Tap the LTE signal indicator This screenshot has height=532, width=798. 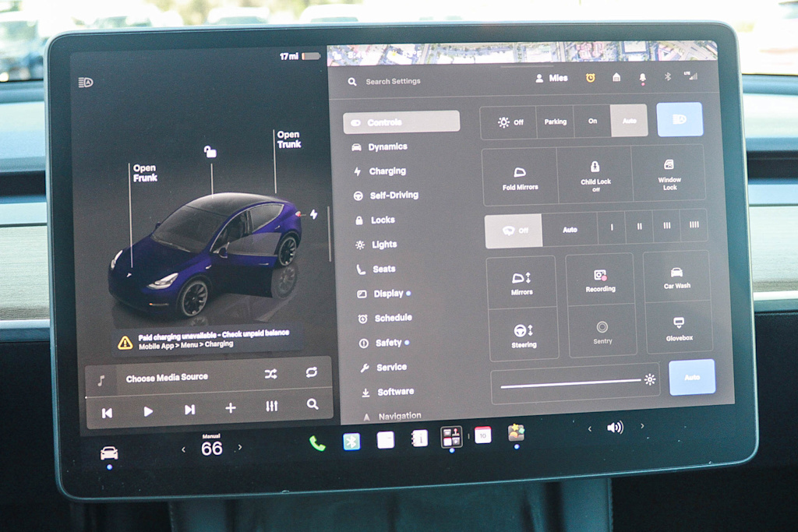[690, 76]
